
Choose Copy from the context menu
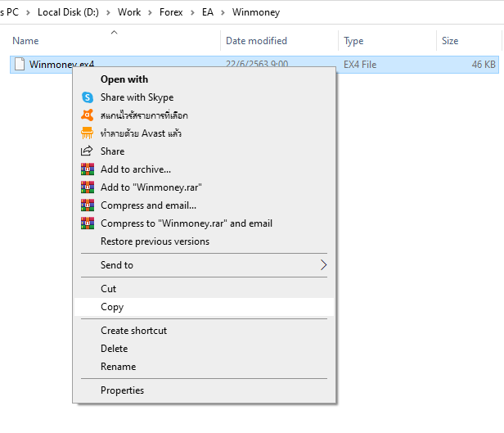204,307
